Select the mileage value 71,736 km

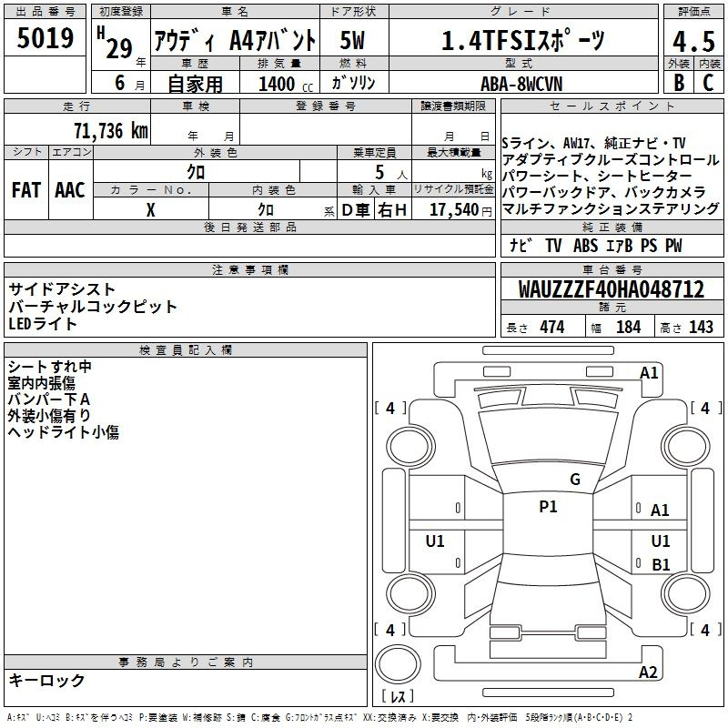click(x=111, y=130)
